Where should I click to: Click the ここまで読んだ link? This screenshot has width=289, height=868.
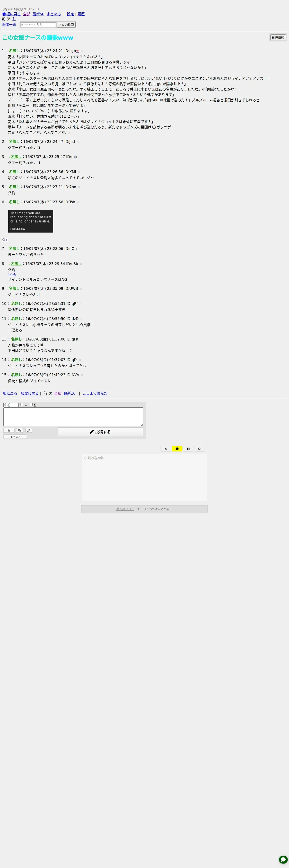(x=95, y=393)
